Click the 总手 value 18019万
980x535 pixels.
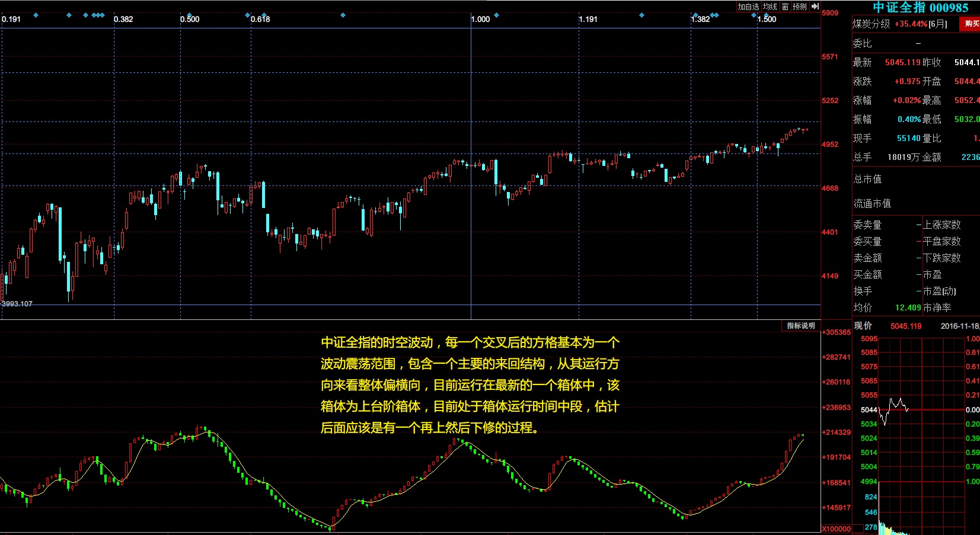click(x=904, y=157)
